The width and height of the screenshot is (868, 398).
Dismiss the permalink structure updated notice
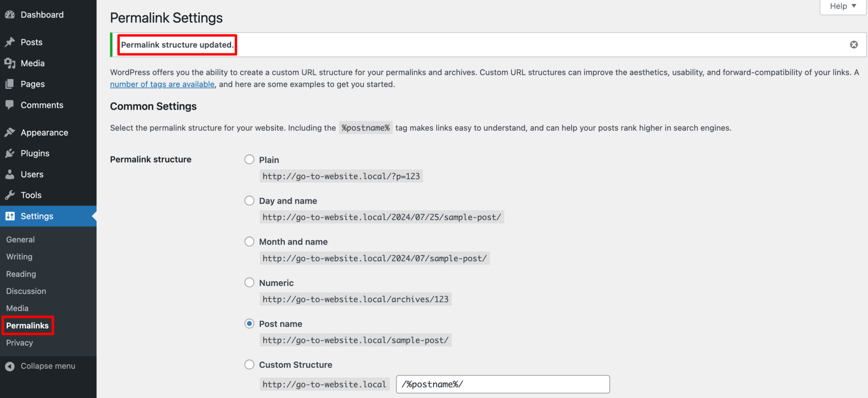click(854, 44)
